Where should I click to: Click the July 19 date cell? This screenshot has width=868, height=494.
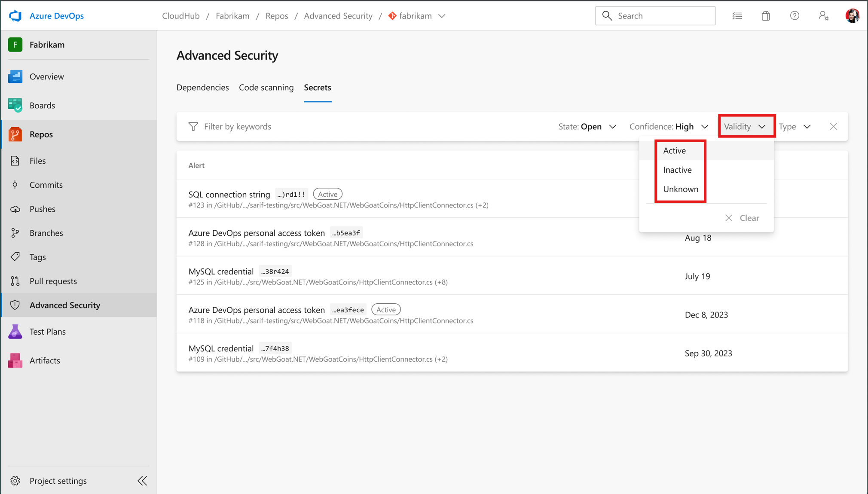point(697,276)
